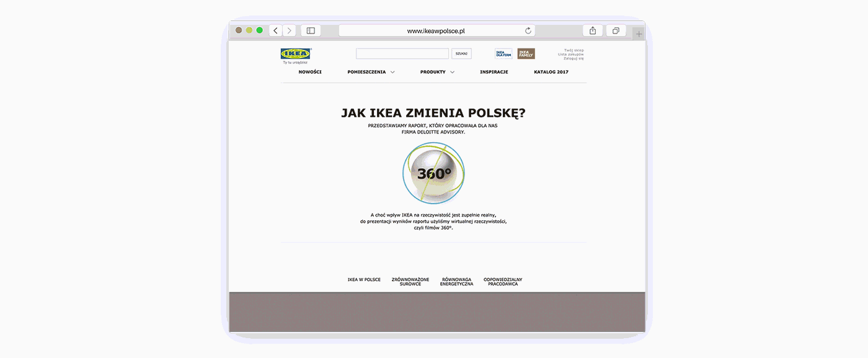Click the Zaloguj się link
The image size is (868, 358).
click(574, 58)
